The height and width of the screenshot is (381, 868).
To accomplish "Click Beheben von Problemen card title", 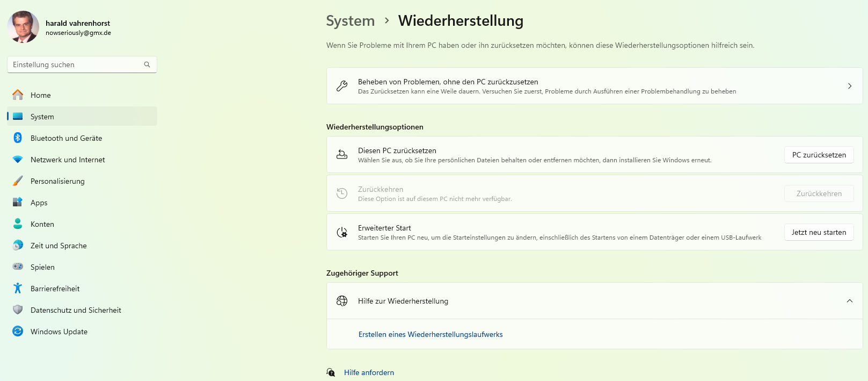I will pos(448,82).
